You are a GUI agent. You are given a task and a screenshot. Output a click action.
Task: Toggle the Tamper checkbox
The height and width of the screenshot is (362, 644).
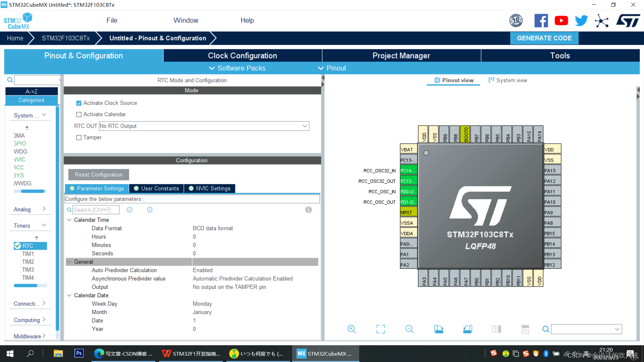[x=79, y=137]
